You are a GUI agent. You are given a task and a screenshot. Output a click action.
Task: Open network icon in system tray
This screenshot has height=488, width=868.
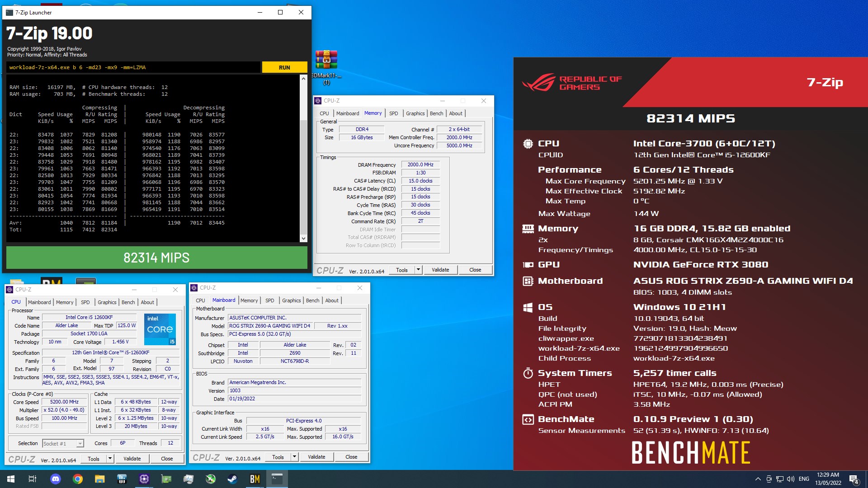point(780,479)
